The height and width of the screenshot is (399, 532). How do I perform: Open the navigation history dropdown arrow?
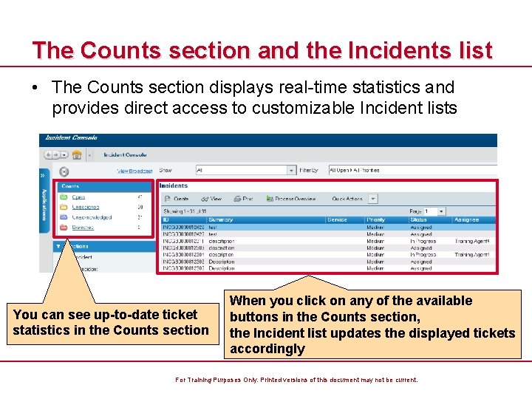[x=64, y=154]
